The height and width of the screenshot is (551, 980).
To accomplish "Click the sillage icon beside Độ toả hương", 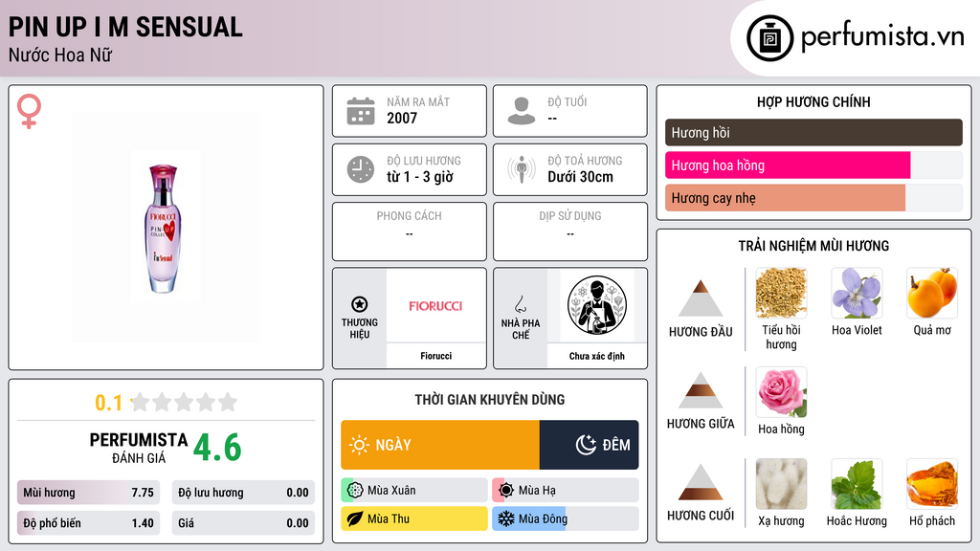I will [522, 169].
